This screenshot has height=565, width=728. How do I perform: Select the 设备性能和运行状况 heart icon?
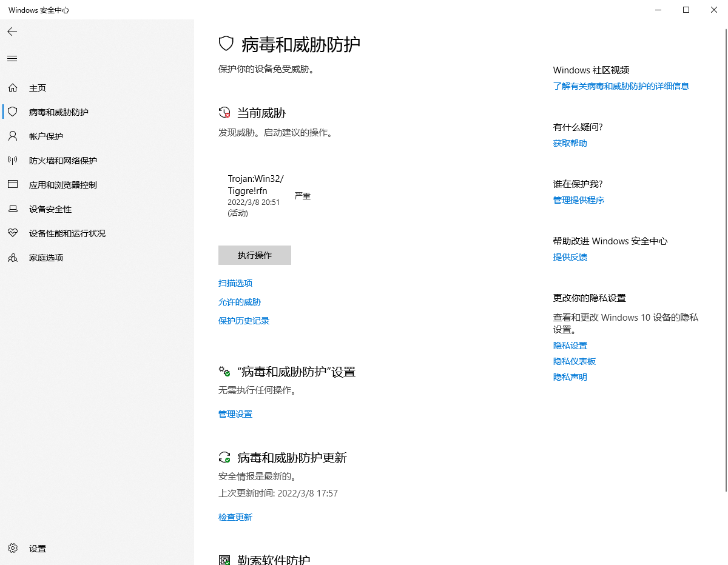(13, 233)
